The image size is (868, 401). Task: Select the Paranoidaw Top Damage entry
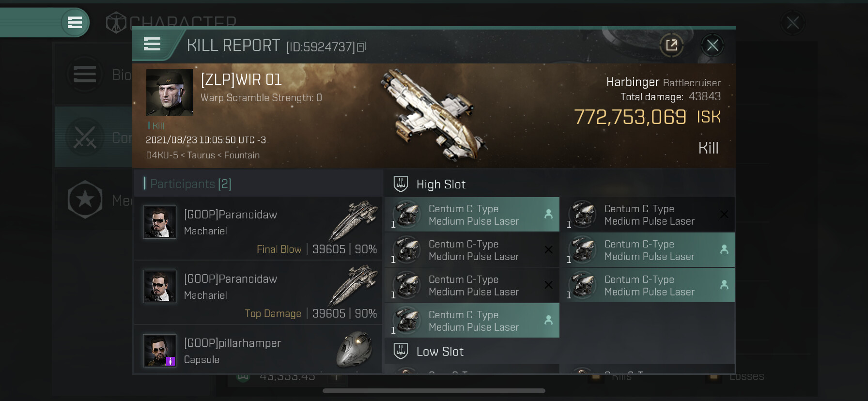coord(259,293)
